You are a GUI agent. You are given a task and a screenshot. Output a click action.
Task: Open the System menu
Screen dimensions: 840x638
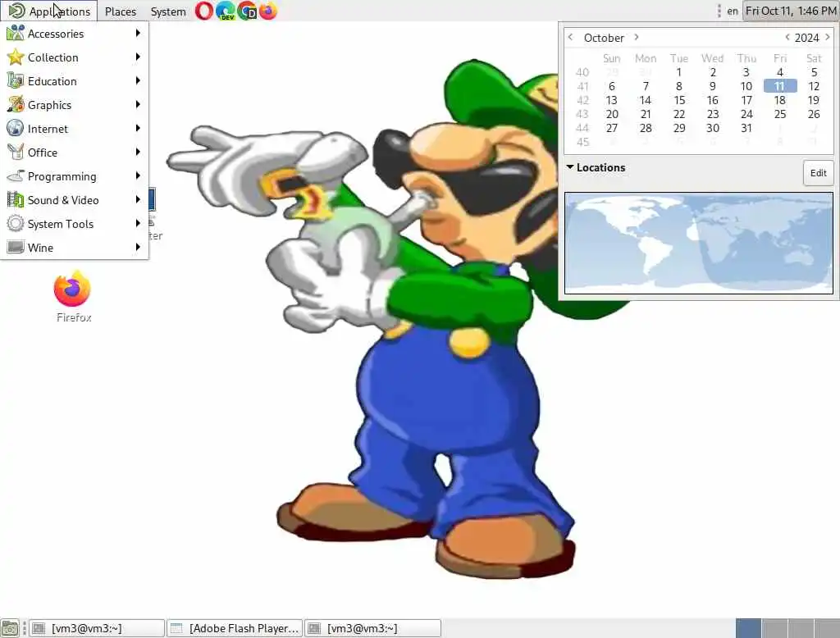(168, 11)
